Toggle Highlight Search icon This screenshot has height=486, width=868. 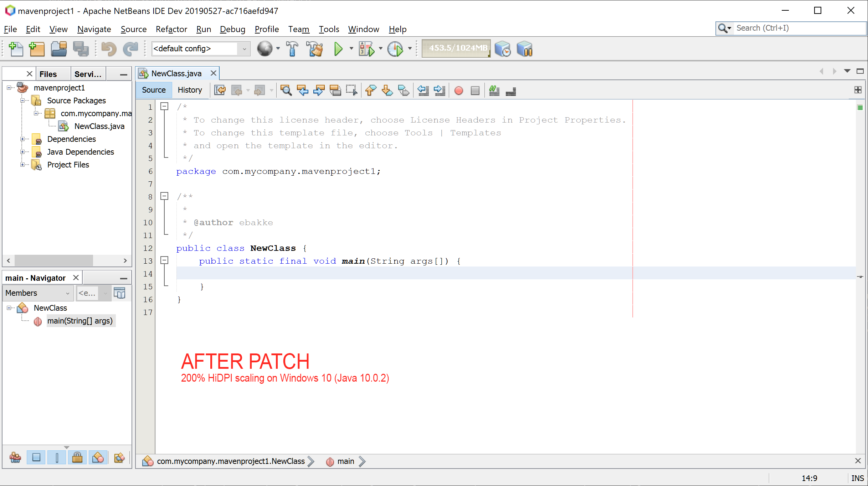[x=335, y=90]
